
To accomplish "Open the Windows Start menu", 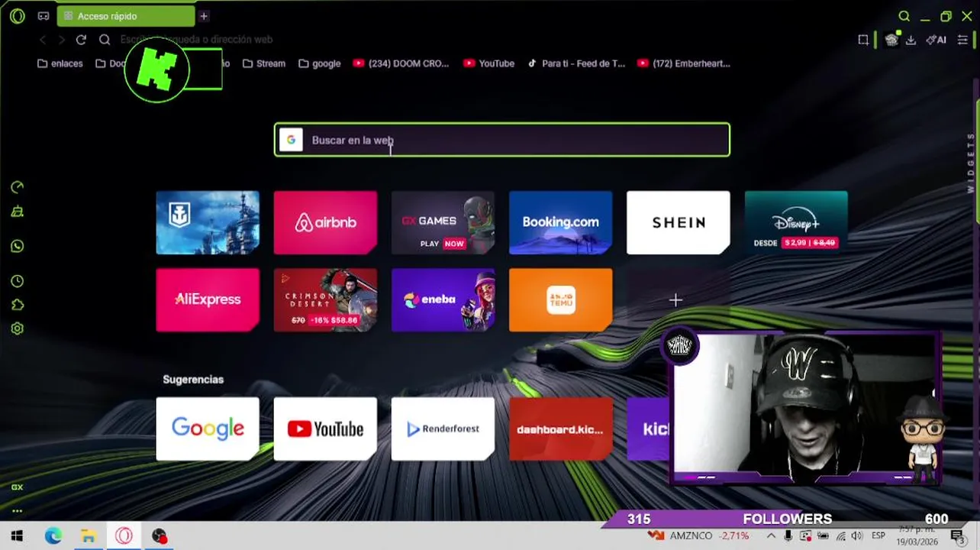I will tap(17, 536).
